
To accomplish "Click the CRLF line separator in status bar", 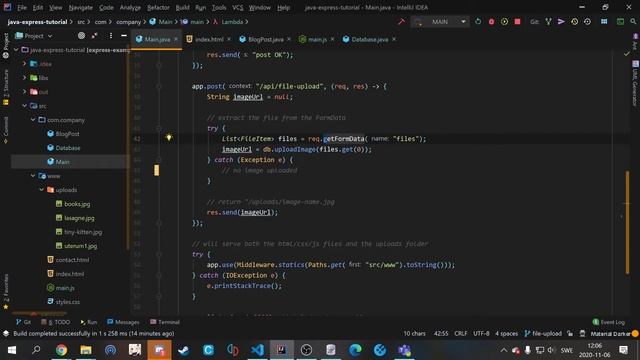I will [461, 333].
